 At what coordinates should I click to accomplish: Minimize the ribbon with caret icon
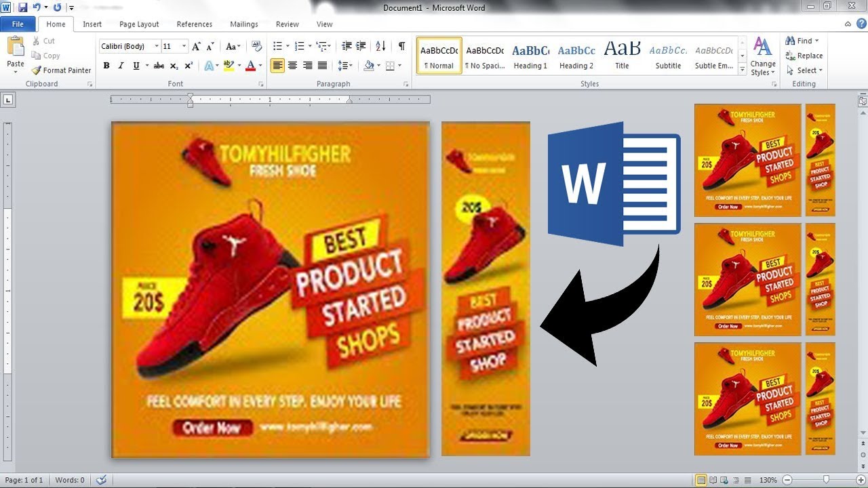click(848, 24)
